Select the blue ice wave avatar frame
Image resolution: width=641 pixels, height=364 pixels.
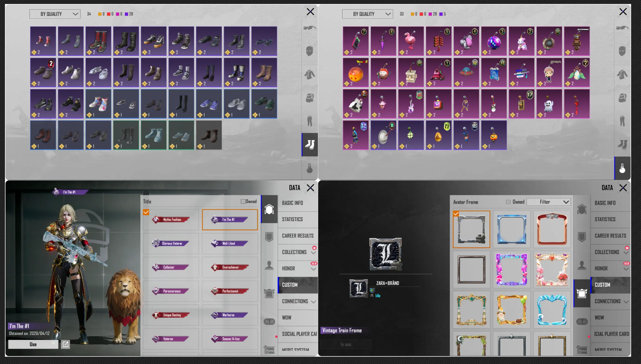[x=552, y=310]
